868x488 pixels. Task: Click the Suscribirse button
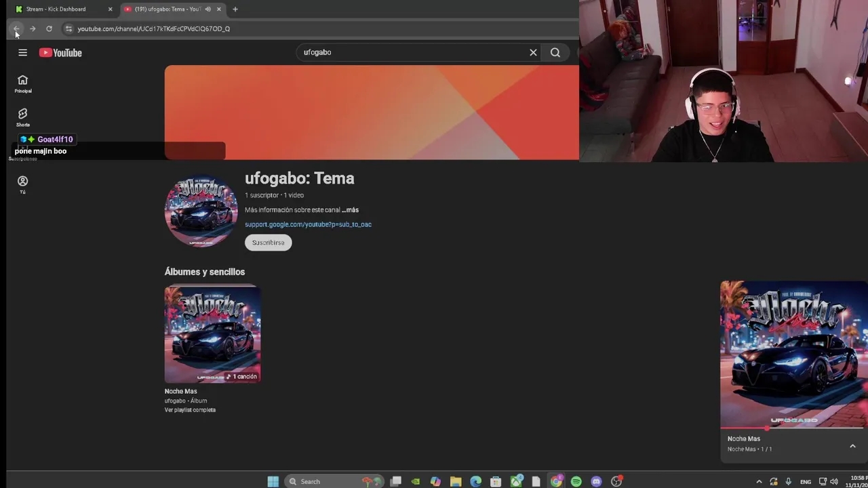268,243
